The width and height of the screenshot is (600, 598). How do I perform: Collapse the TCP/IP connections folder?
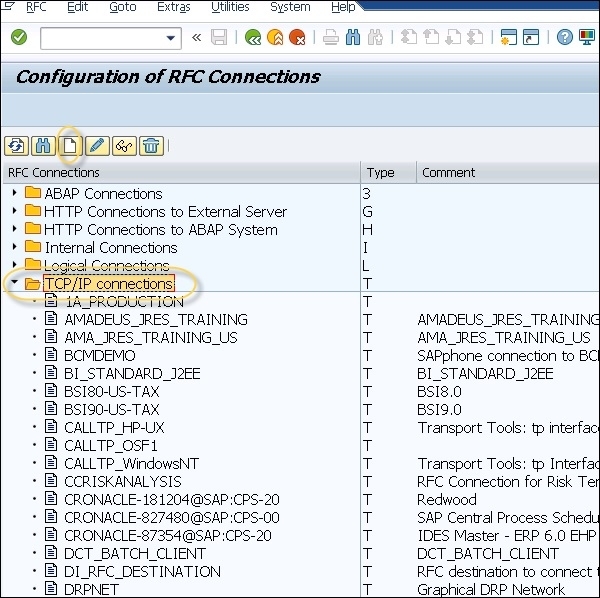click(15, 282)
